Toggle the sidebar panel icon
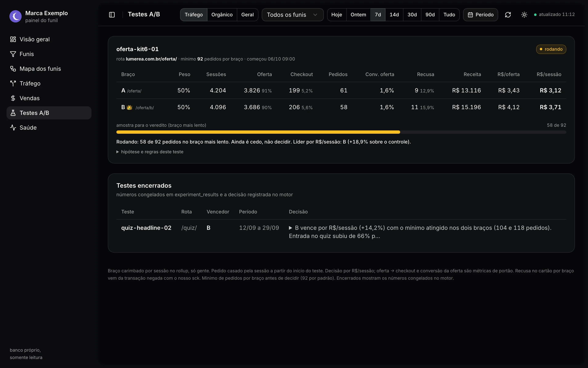Image resolution: width=588 pixels, height=368 pixels. [x=112, y=15]
